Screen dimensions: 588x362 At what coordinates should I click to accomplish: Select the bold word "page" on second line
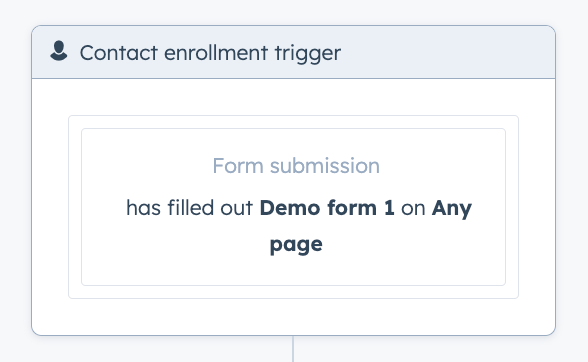(296, 246)
